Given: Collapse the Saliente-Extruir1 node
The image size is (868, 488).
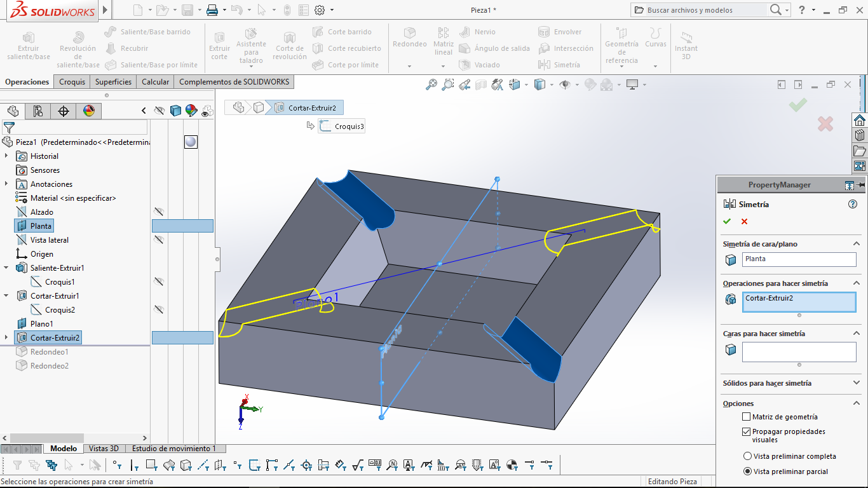Looking at the screenshot, I should pos(6,268).
